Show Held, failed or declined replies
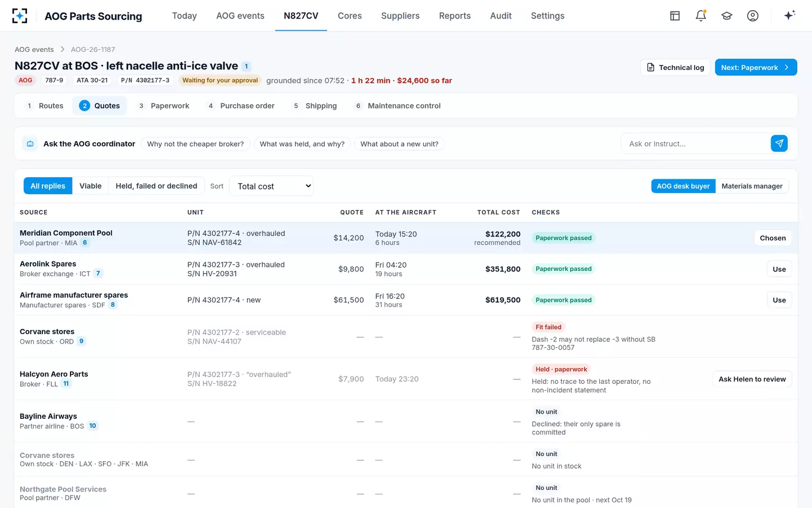 click(156, 186)
